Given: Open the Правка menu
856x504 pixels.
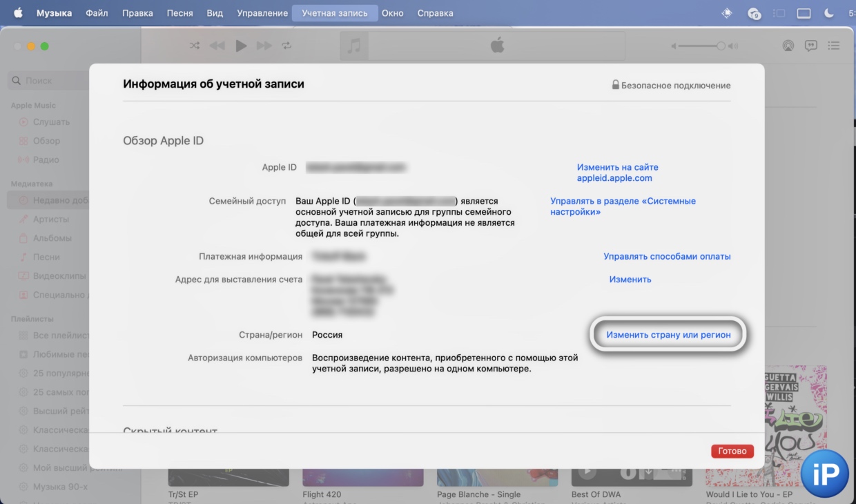Looking at the screenshot, I should tap(137, 13).
